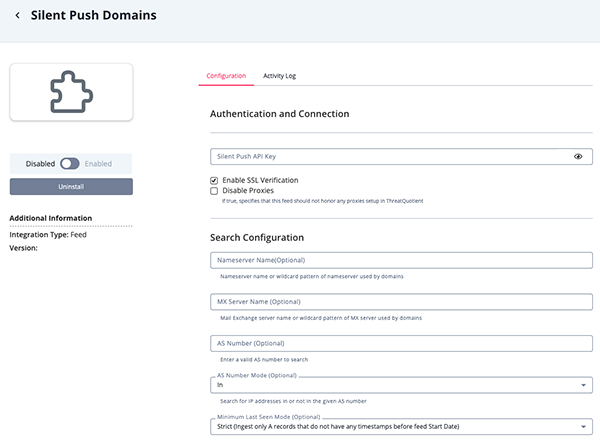Viewport: 600px width, 440px height.
Task: Click the MX Server Name (Optional) field
Action: tap(401, 302)
